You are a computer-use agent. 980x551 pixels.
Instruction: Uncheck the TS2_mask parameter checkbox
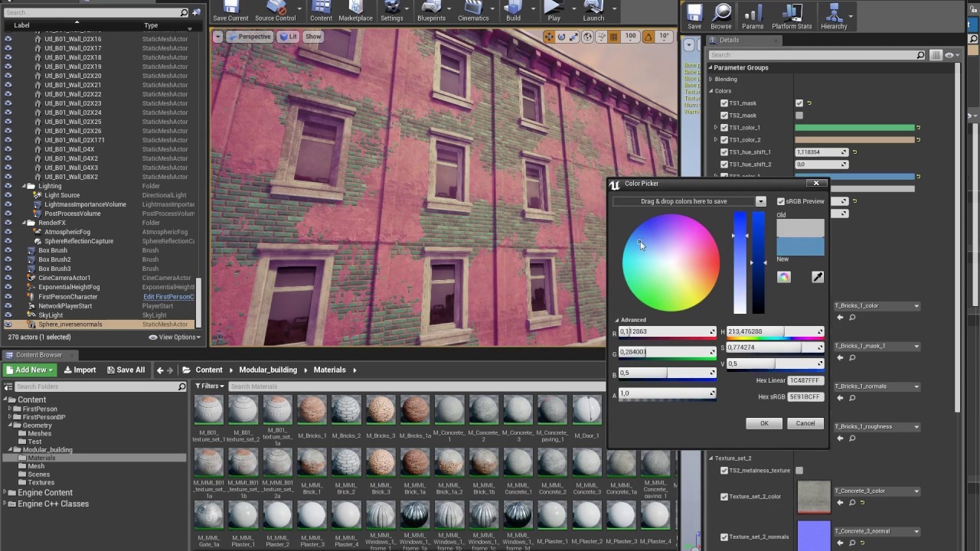tap(724, 115)
